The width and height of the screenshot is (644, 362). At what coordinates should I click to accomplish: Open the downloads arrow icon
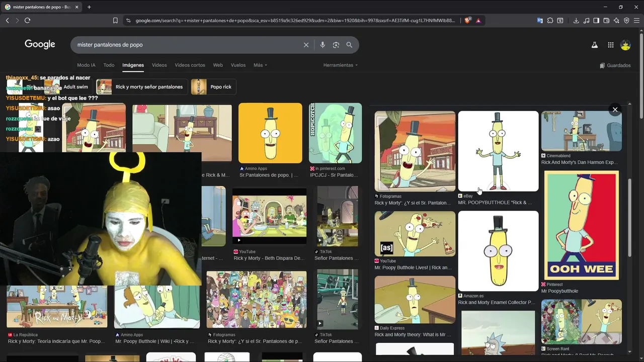point(576,21)
